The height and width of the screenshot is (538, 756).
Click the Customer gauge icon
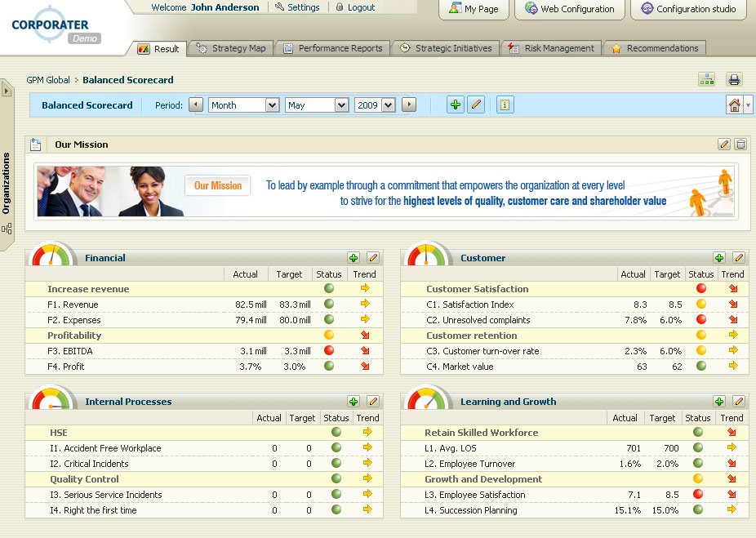427,254
